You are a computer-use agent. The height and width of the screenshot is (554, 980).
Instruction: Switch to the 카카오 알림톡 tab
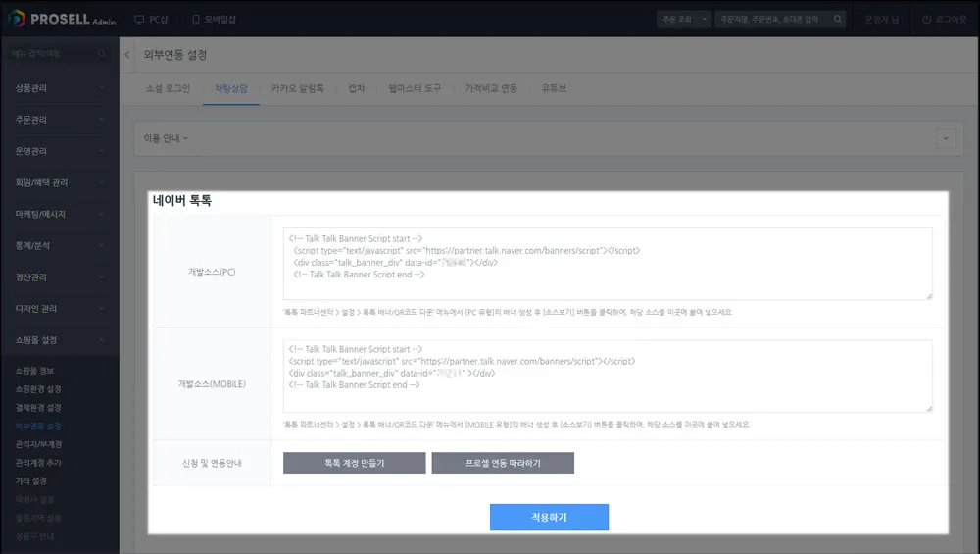pyautogui.click(x=298, y=89)
